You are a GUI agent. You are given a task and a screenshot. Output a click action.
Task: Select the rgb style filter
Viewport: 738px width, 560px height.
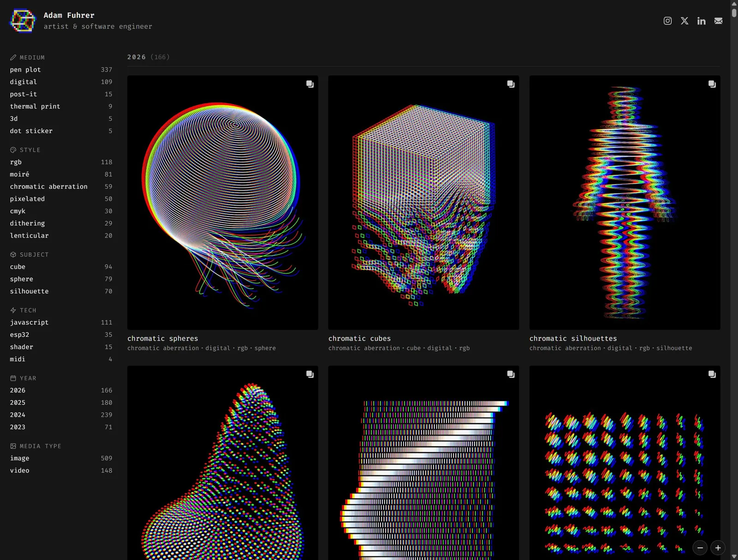[x=61, y=162]
